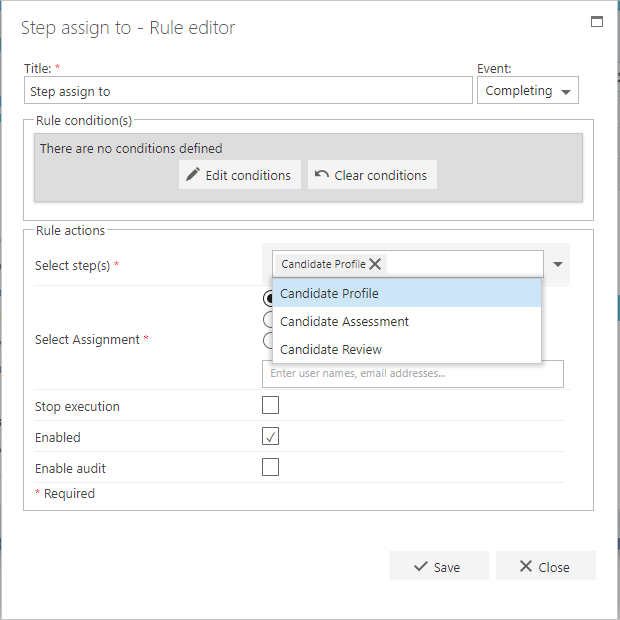Remove the Candidate Profile tag
This screenshot has width=620, height=620.
pos(375,264)
